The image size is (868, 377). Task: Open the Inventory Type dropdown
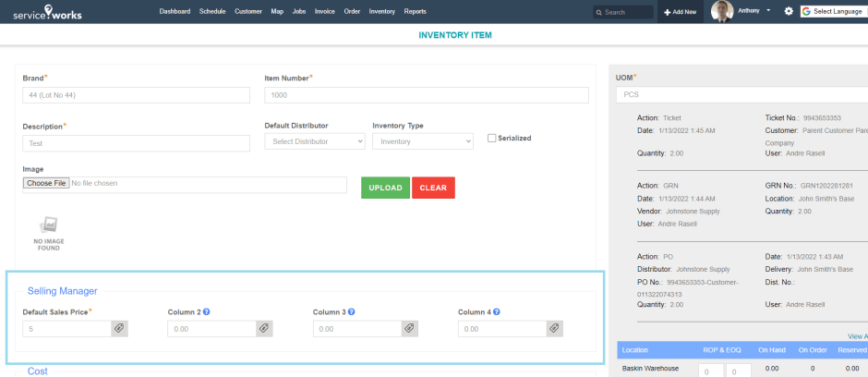(x=422, y=141)
